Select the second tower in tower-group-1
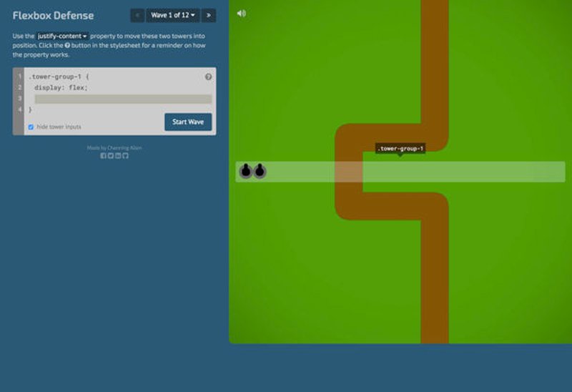The height and width of the screenshot is (392, 572). (260, 171)
